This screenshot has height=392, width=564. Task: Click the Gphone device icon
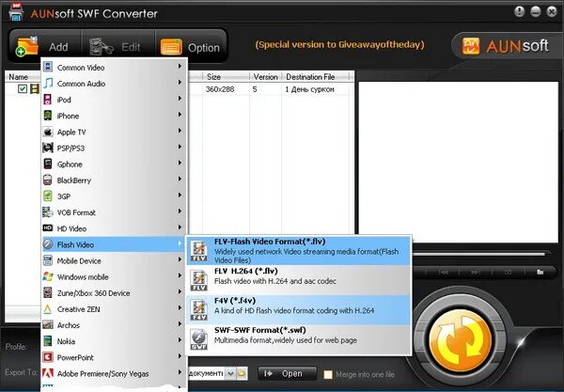48,164
